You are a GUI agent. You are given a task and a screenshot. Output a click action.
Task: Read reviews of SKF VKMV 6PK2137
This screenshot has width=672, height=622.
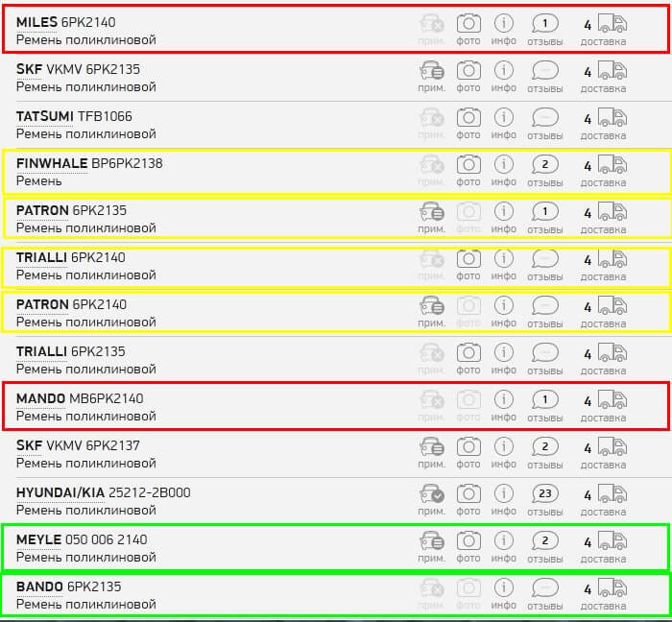pos(544,451)
